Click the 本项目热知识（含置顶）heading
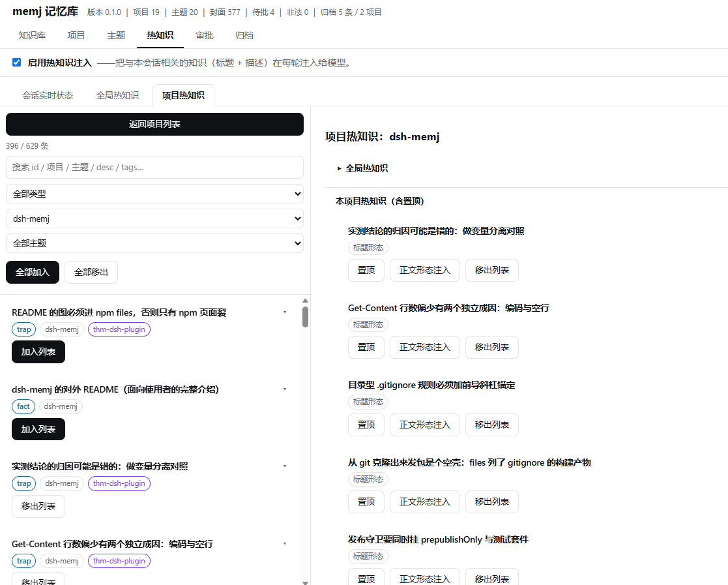 [x=380, y=201]
